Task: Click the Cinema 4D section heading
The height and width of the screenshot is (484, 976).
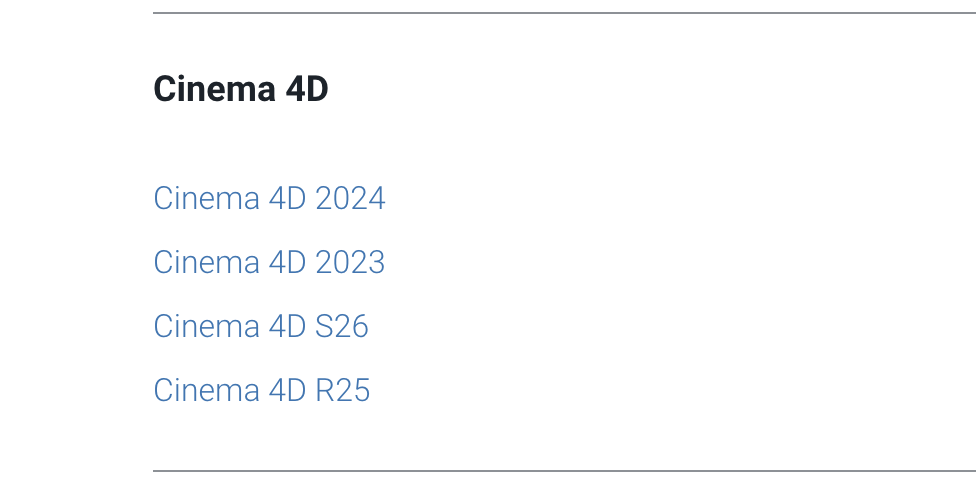Action: click(x=240, y=90)
